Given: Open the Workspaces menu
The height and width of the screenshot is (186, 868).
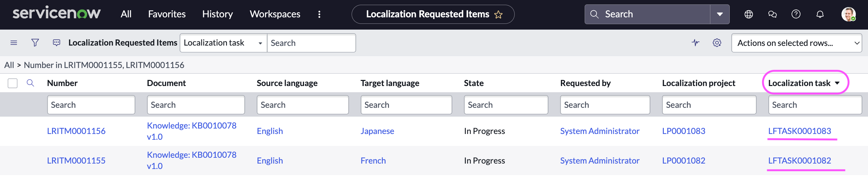Looking at the screenshot, I should pos(275,14).
